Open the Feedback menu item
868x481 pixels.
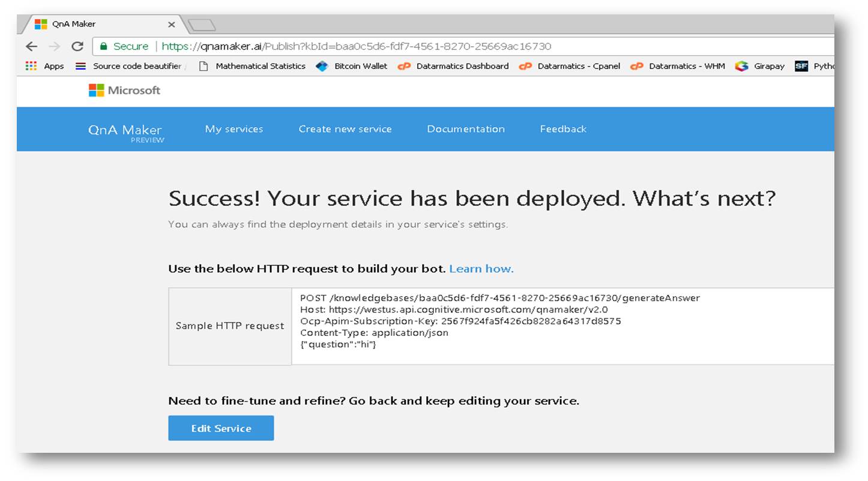(x=563, y=129)
